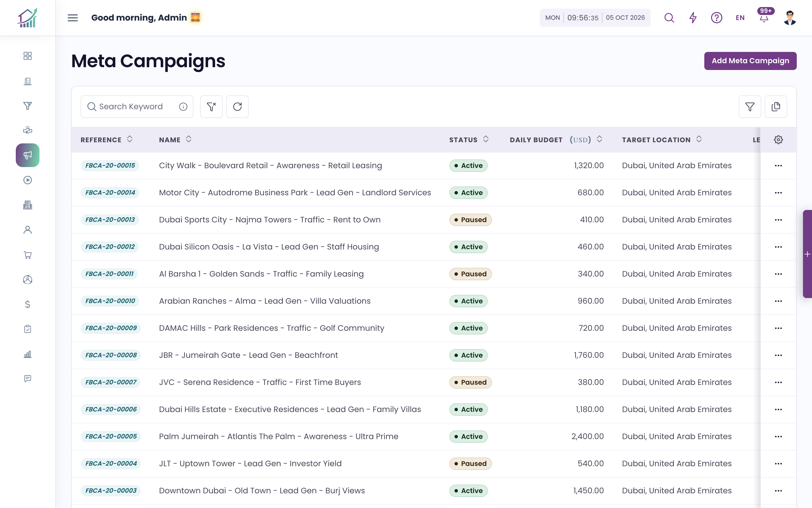This screenshot has height=508, width=812.
Task: Click Active status of Palm Jumeirah campaign
Action: click(x=468, y=436)
